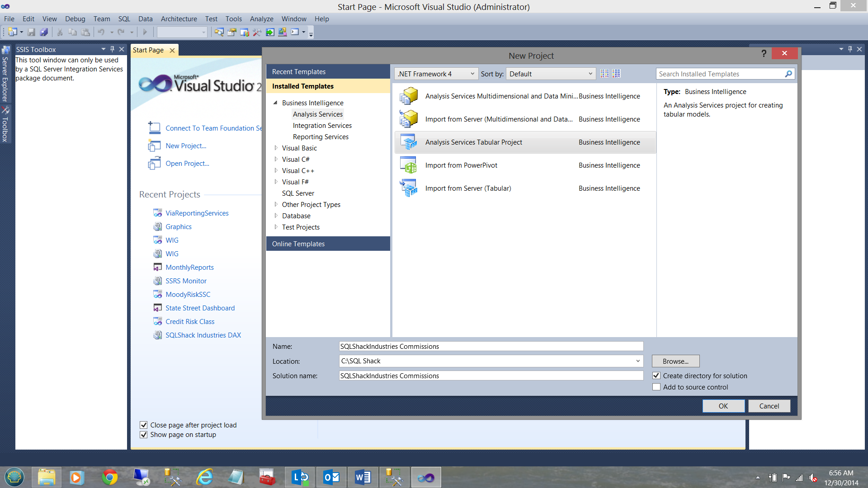The height and width of the screenshot is (488, 868).
Task: Click the Browse... button
Action: 675,361
